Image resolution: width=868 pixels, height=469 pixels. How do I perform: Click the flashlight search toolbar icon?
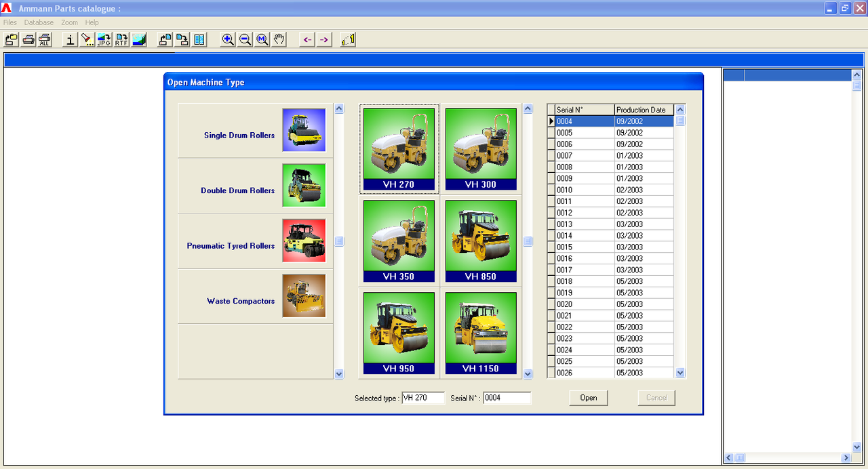pos(87,39)
